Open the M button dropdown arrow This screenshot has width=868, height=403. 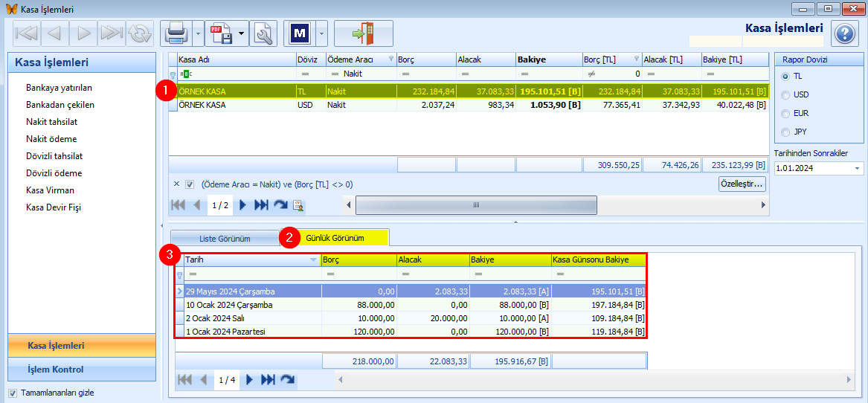click(321, 33)
